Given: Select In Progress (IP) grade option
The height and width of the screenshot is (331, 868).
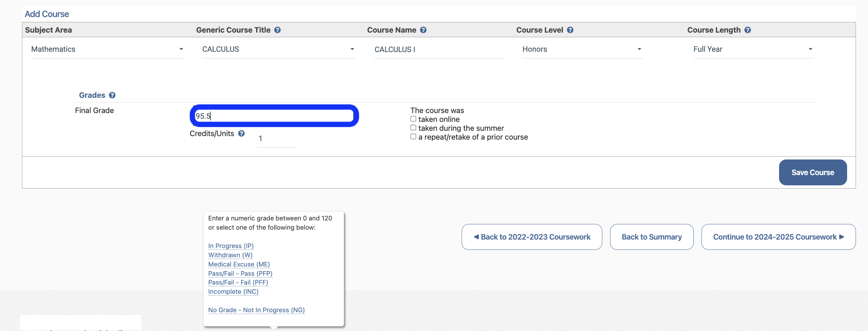Looking at the screenshot, I should coord(231,246).
